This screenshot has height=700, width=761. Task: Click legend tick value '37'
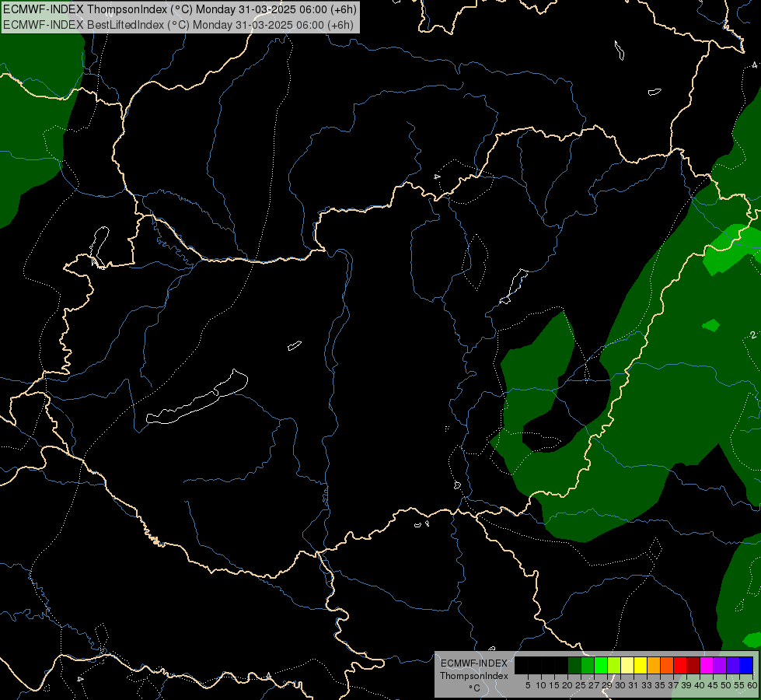673,685
